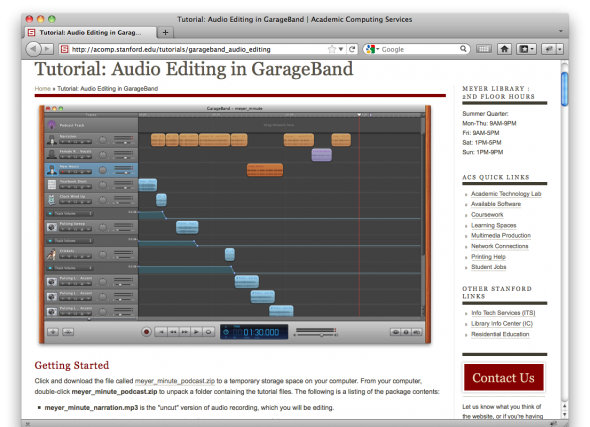Open Media Browser button in GarageBand

tap(417, 332)
